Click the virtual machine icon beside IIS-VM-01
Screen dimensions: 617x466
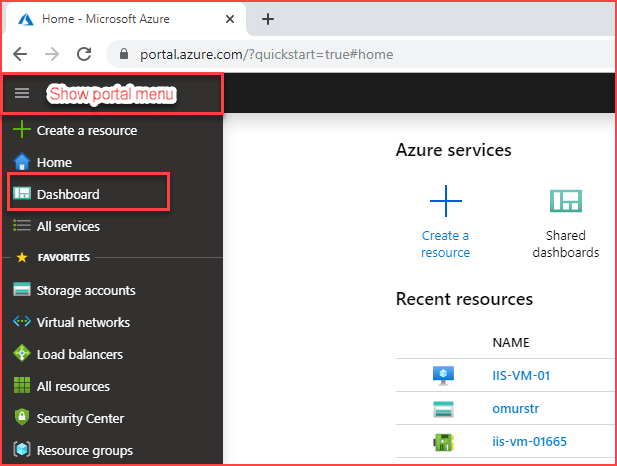[x=443, y=375]
